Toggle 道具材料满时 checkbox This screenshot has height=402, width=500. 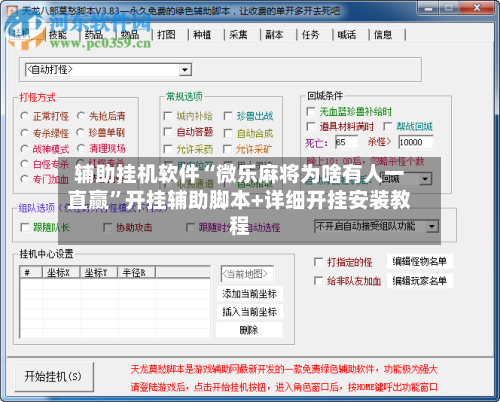pyautogui.click(x=311, y=126)
